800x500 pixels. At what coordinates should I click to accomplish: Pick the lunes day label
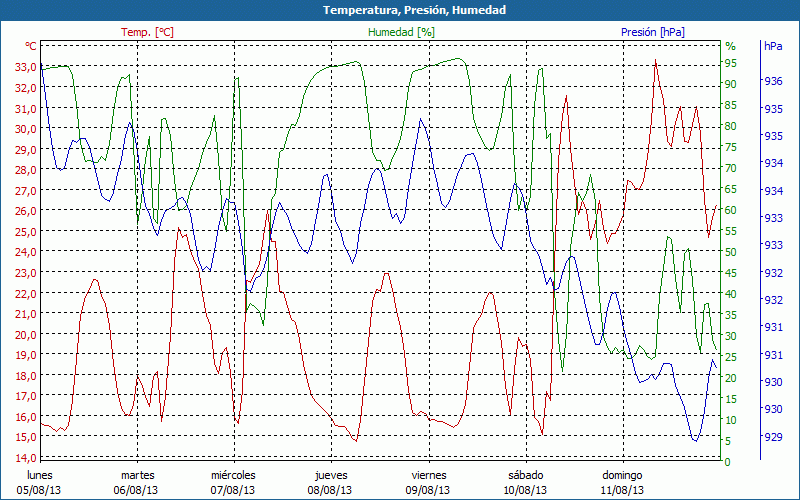(x=40, y=475)
